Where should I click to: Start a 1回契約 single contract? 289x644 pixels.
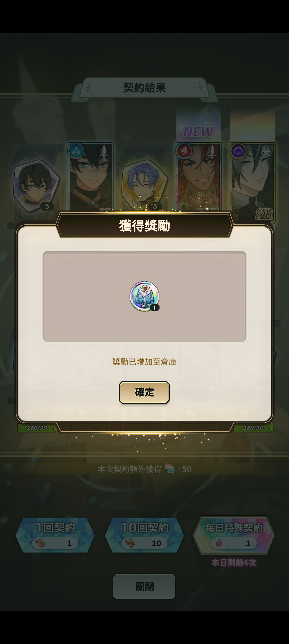[55, 535]
